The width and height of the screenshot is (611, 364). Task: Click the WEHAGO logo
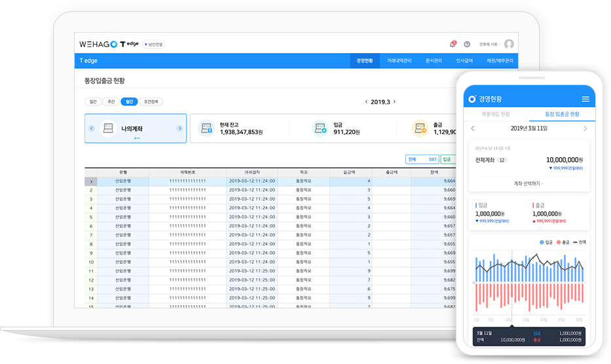coord(98,44)
